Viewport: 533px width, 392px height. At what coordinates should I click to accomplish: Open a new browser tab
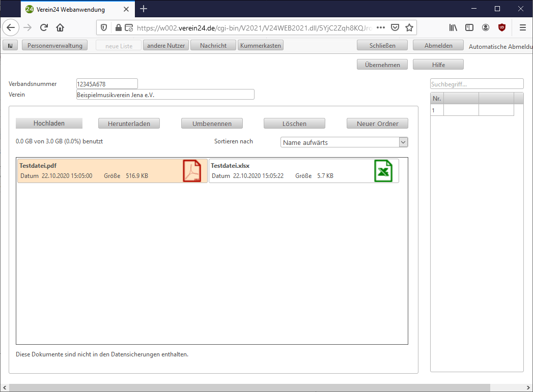pyautogui.click(x=144, y=9)
